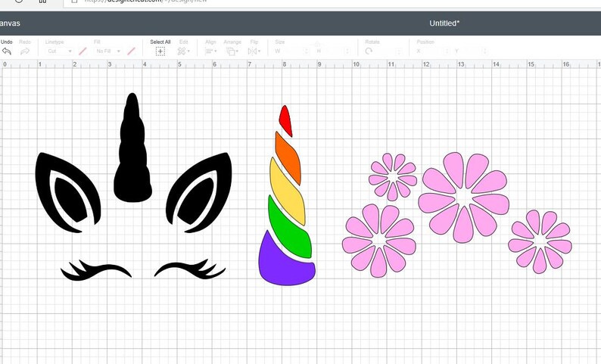
Task: Select the green segment of rainbow horn
Action: (x=290, y=228)
